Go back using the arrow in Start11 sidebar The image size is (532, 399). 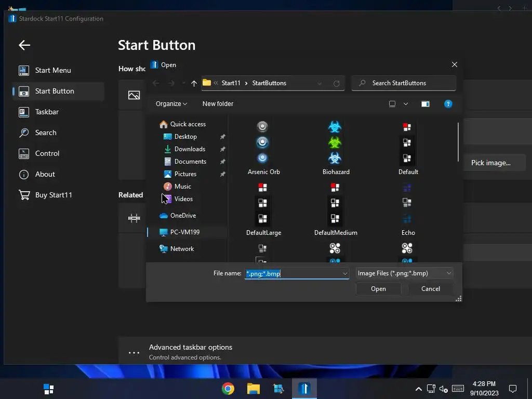pos(24,45)
